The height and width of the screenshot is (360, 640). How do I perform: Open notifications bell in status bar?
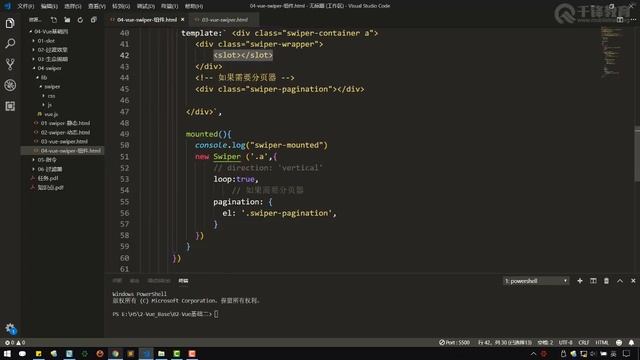tap(631, 342)
